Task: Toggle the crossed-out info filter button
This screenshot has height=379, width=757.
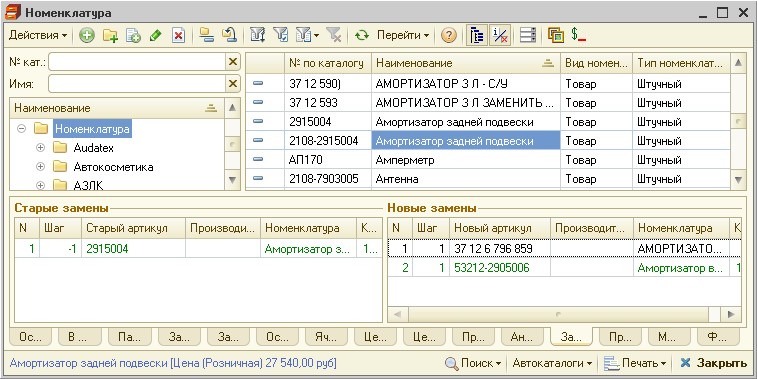Action: pos(500,35)
